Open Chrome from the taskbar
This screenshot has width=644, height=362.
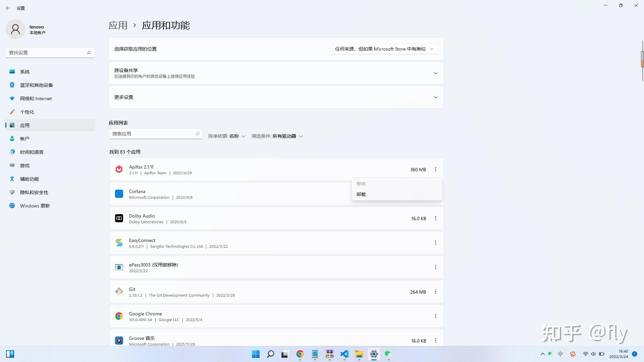click(300, 354)
